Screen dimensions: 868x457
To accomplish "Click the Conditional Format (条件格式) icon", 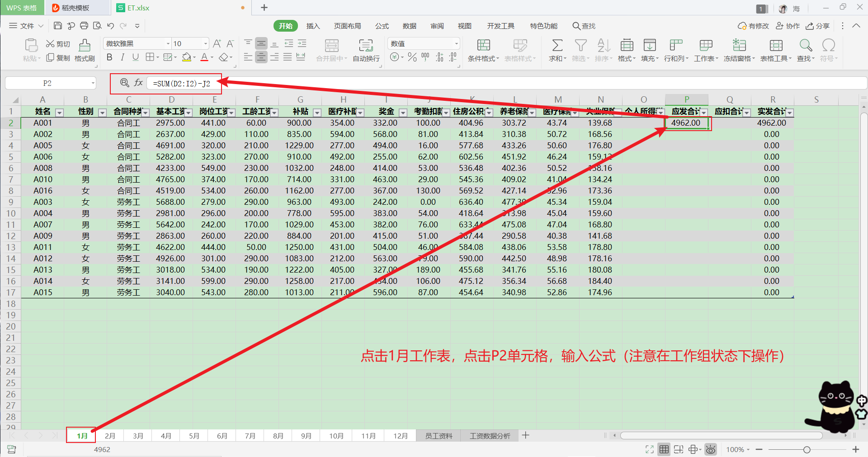I will pos(483,45).
